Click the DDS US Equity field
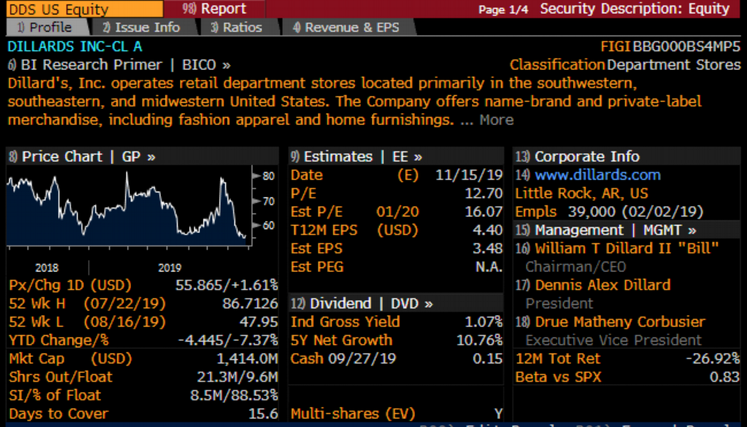This screenshot has height=427, width=747. tap(52, 9)
